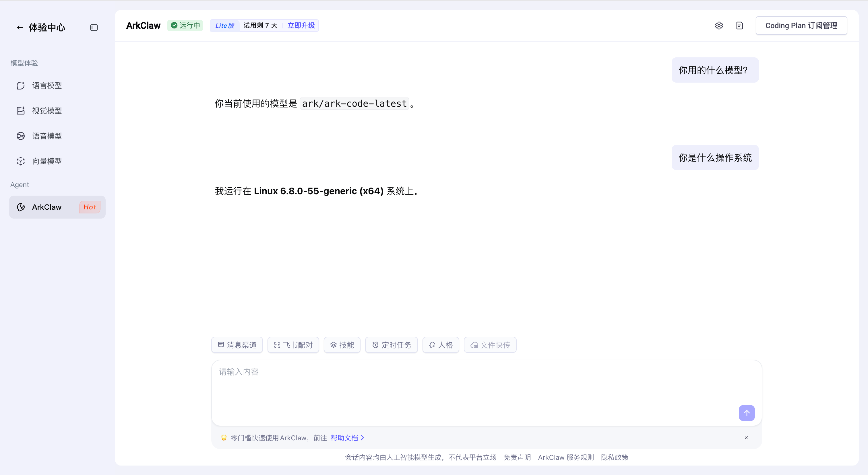Viewport: 868px width, 475px height.
Task: Collapse the sidebar with the panel icon
Action: (94, 28)
